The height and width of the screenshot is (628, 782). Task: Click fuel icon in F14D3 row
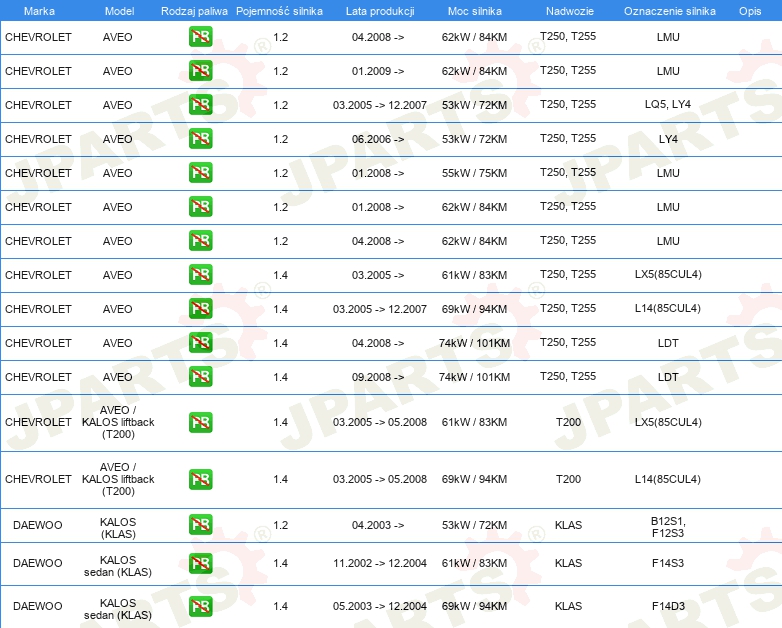point(200,607)
